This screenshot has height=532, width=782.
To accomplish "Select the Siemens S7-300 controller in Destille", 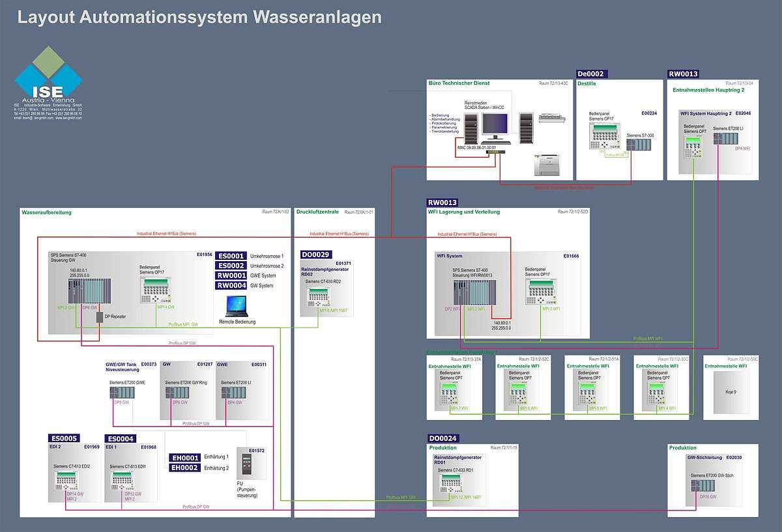I will 640,144.
